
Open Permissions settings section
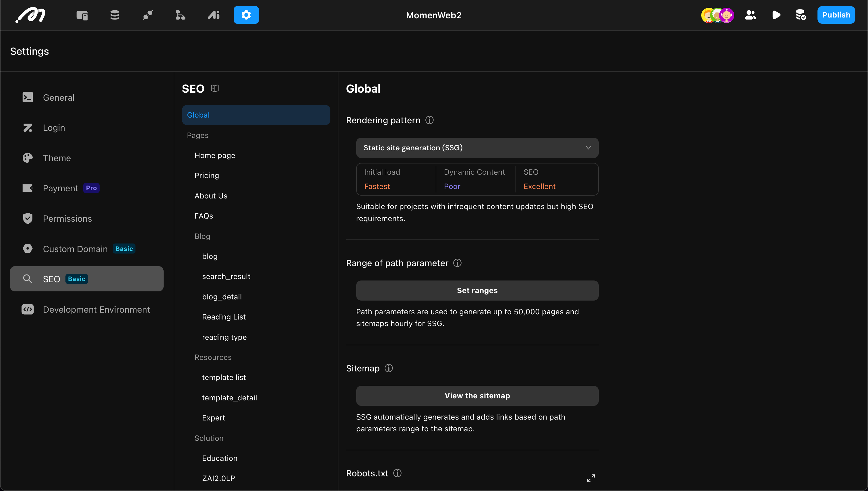coord(87,219)
